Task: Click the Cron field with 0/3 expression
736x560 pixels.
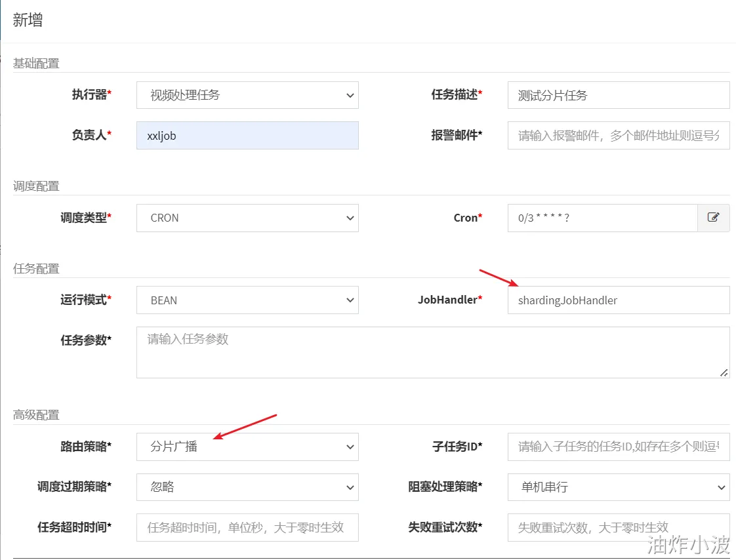Action: (603, 218)
